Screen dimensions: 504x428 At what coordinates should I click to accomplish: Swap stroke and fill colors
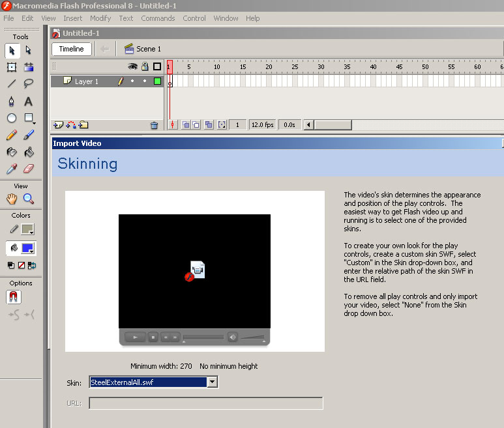pyautogui.click(x=32, y=265)
